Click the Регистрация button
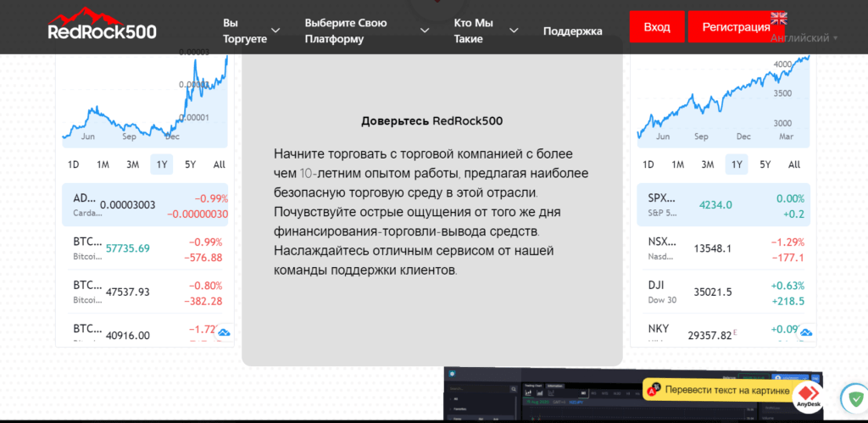 click(x=736, y=26)
